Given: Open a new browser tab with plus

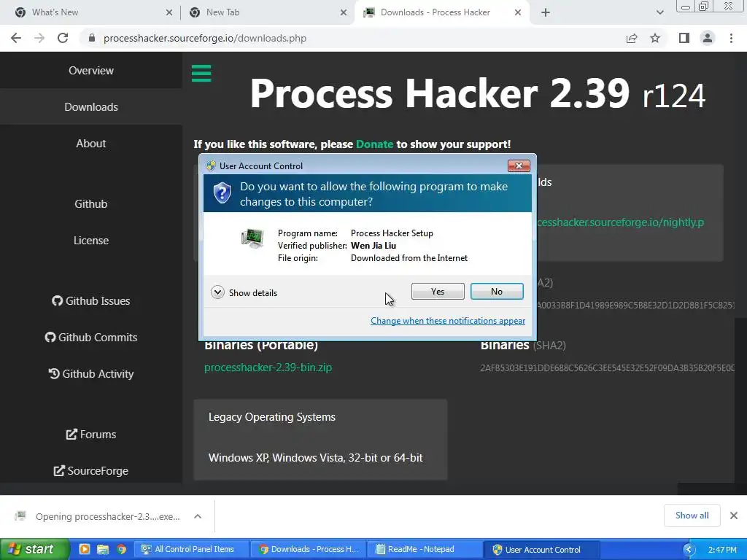Looking at the screenshot, I should [x=546, y=13].
